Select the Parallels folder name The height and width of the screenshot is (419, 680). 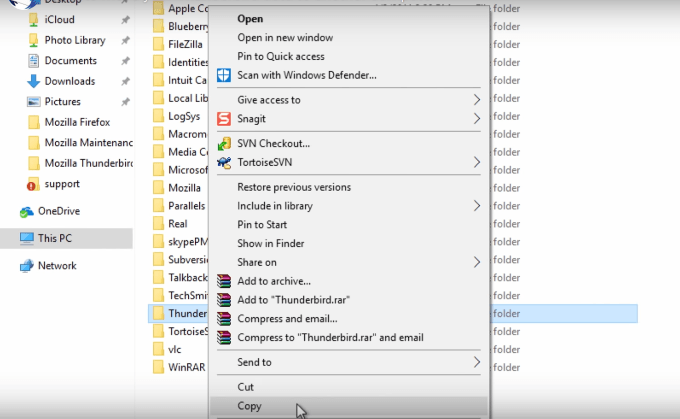(x=186, y=206)
